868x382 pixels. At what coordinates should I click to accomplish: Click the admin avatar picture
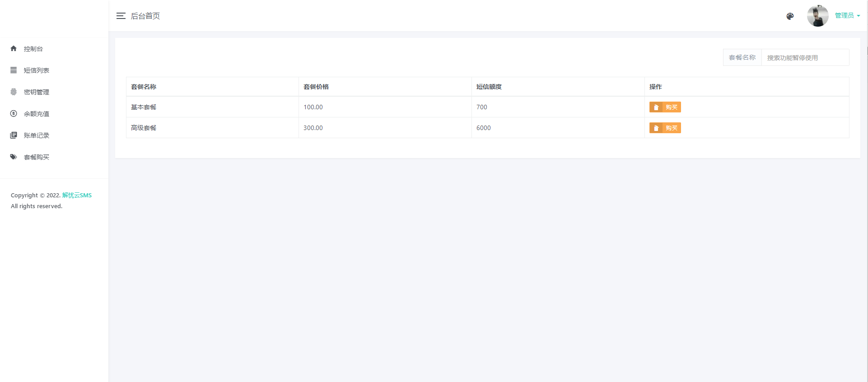[817, 16]
